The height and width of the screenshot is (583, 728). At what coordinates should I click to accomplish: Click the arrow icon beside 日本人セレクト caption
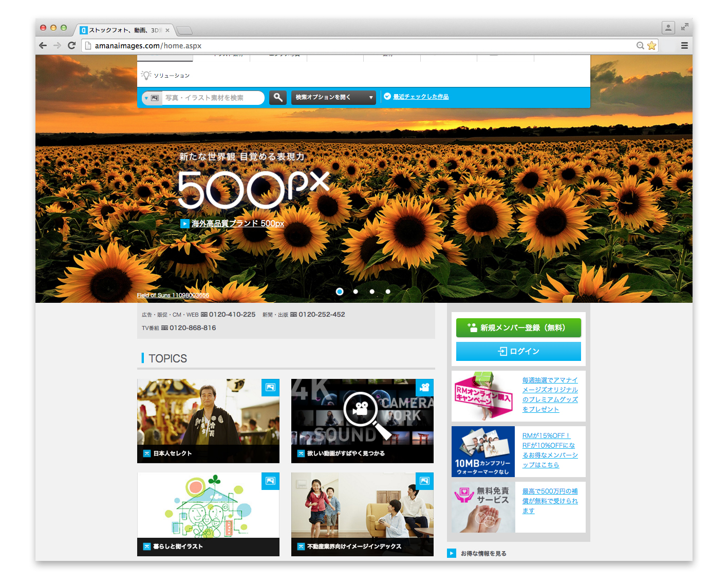[147, 453]
